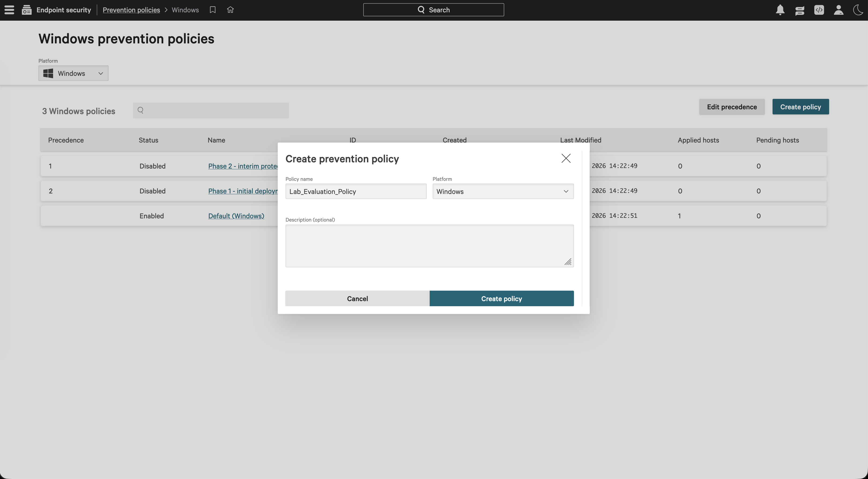Click Cancel in the dialog
Image resolution: width=868 pixels, height=479 pixels.
click(x=358, y=298)
